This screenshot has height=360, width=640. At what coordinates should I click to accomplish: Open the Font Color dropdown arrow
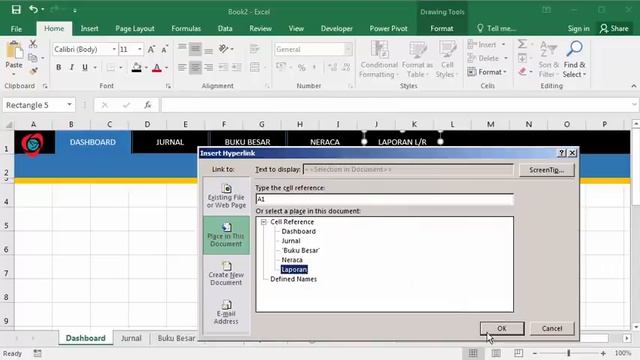[166, 68]
